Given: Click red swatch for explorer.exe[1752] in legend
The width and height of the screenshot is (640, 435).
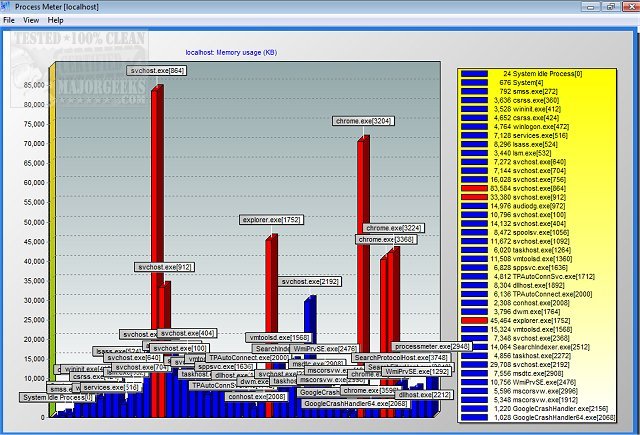Looking at the screenshot, I should click(x=474, y=319).
